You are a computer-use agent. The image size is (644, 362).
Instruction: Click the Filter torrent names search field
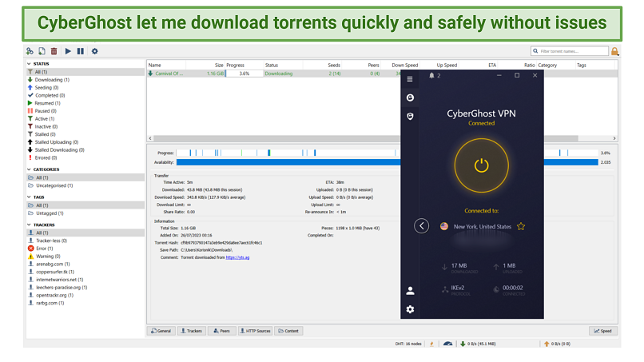point(569,51)
